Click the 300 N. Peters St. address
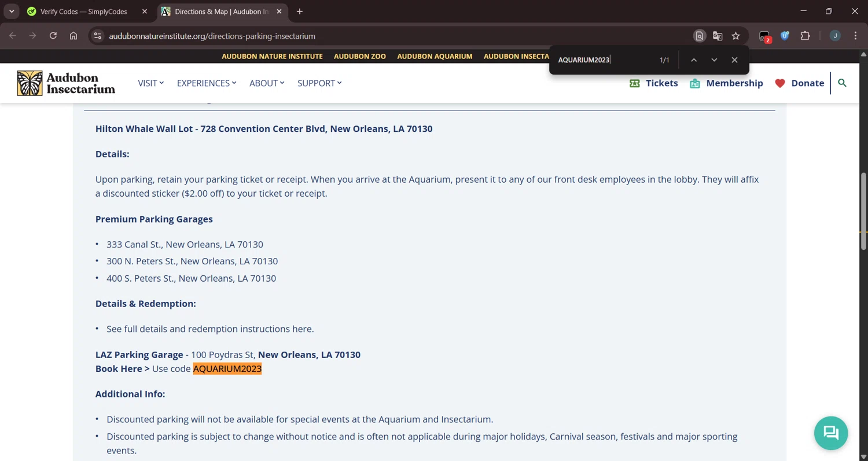The image size is (868, 461). (192, 261)
